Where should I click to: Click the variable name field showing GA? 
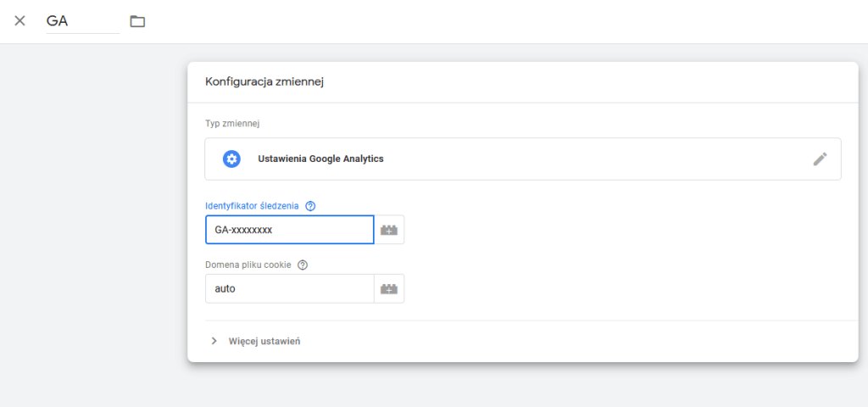[81, 21]
